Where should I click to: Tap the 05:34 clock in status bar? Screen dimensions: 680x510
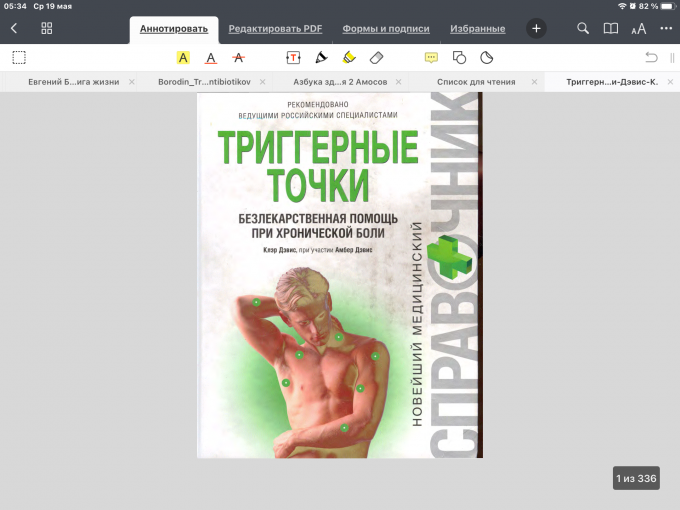15,6
